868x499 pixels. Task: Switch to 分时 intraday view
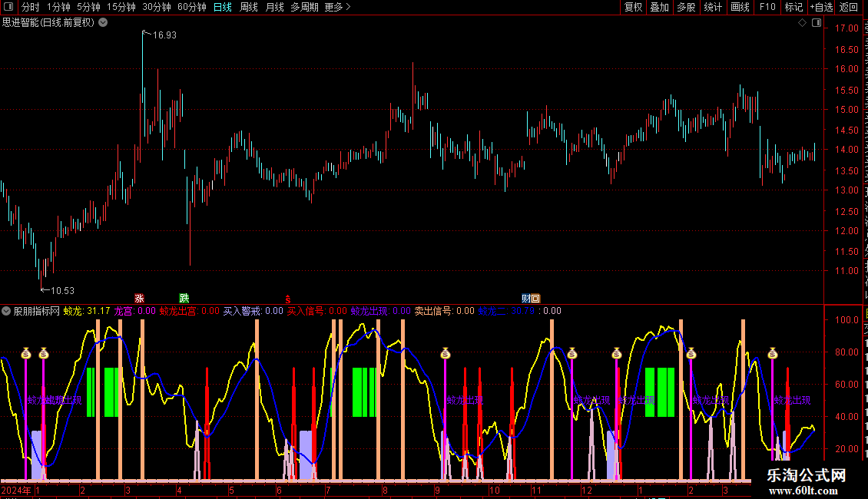point(31,7)
